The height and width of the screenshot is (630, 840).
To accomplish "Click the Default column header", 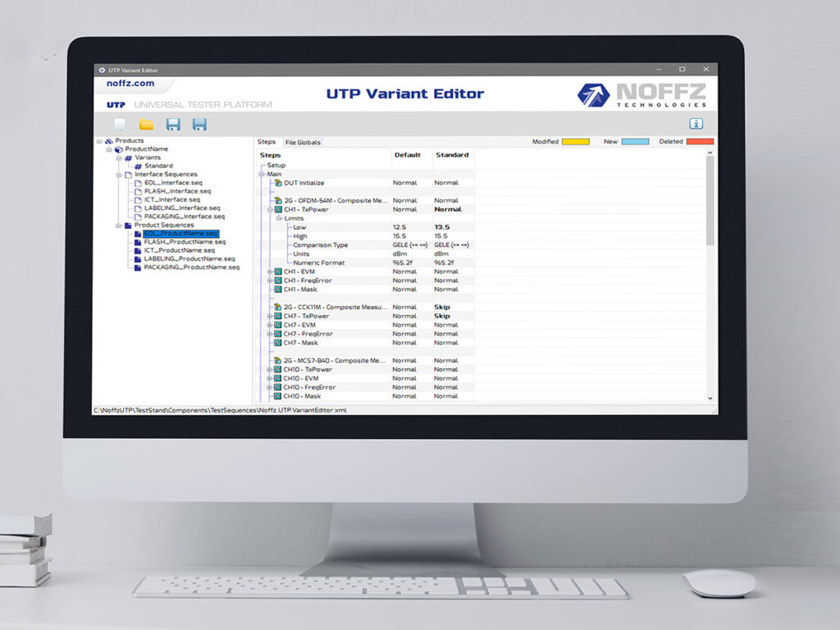I will click(x=408, y=155).
